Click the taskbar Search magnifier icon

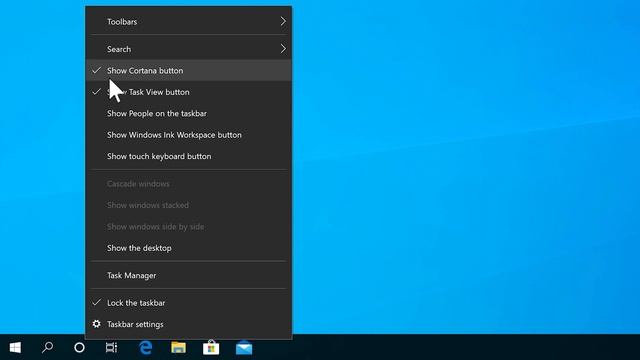tap(47, 347)
